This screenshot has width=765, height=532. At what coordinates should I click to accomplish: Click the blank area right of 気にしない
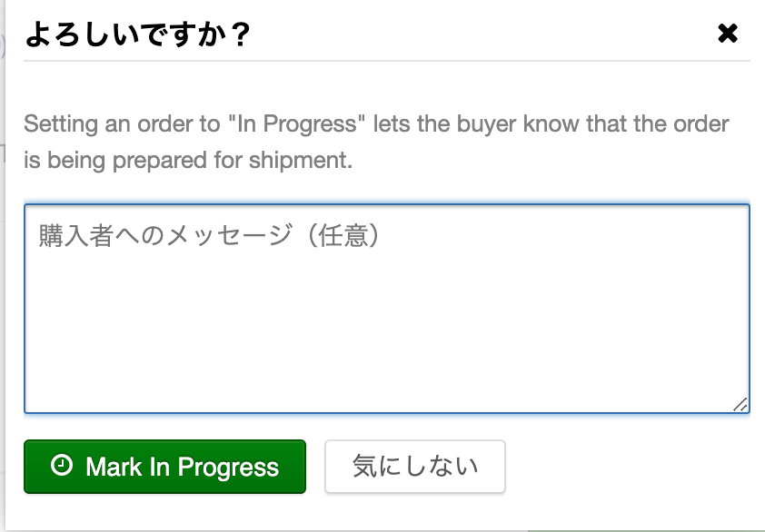(628, 467)
